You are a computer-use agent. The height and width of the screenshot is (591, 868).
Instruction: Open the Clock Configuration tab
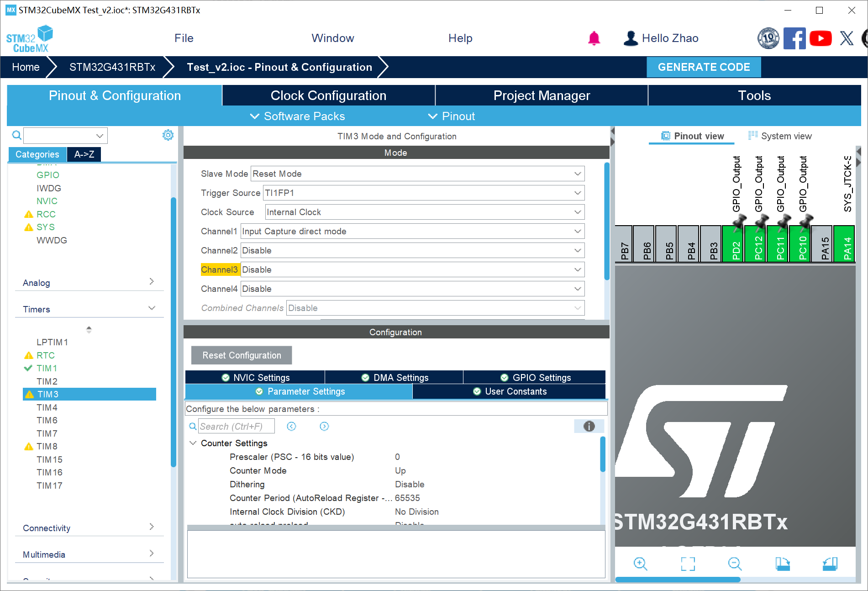[x=328, y=95]
